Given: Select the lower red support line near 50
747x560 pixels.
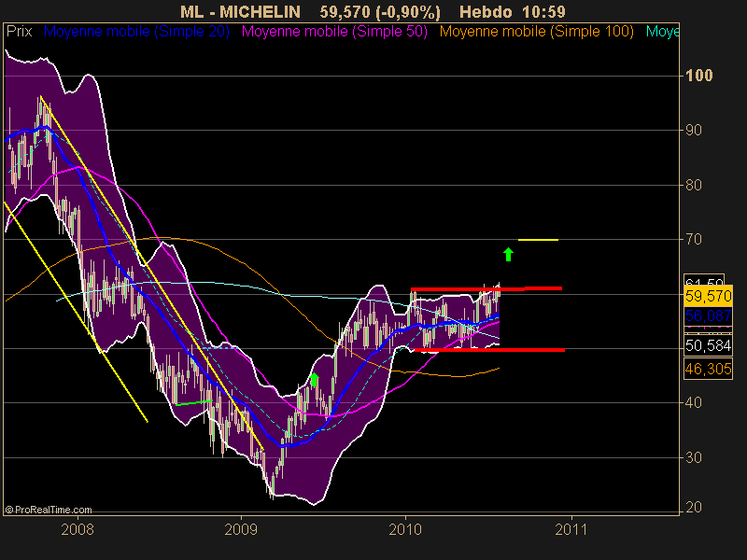Looking at the screenshot, I should point(489,350).
